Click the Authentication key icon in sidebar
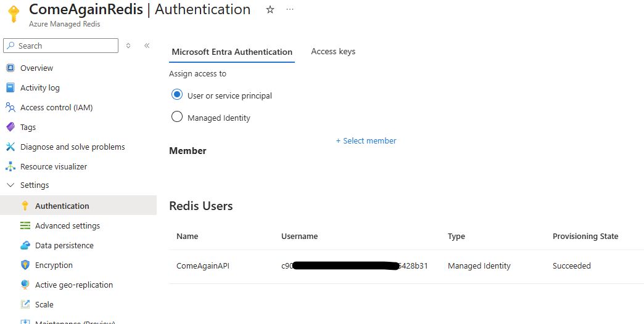This screenshot has height=324, width=644. 25,206
